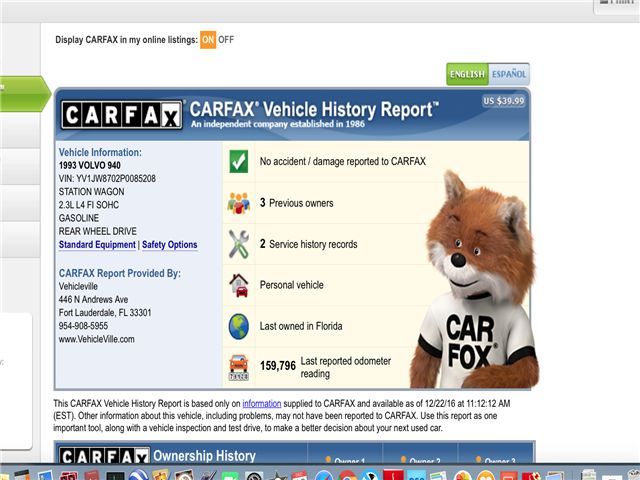Click the 'REAR WHEEL DRIVE' text
The image size is (640, 480).
click(98, 231)
